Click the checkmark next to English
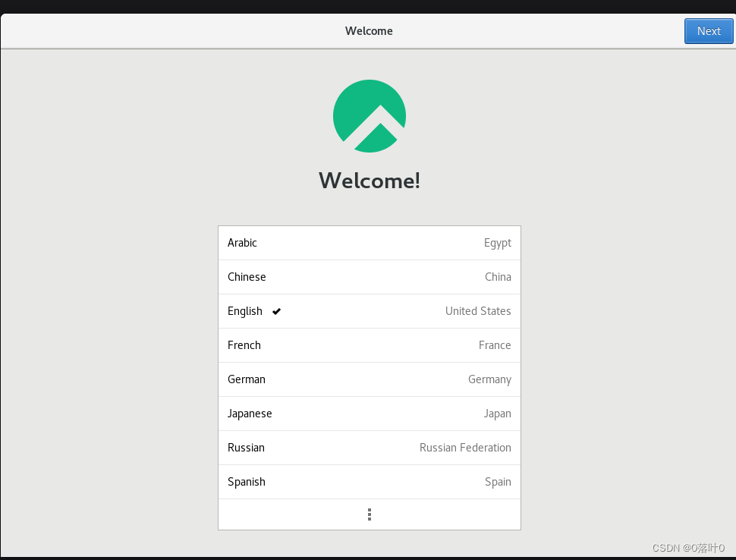 (276, 311)
